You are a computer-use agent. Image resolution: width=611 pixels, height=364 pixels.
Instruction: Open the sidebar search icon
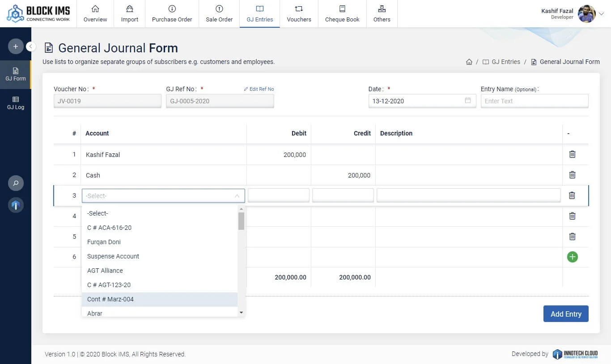pos(16,183)
